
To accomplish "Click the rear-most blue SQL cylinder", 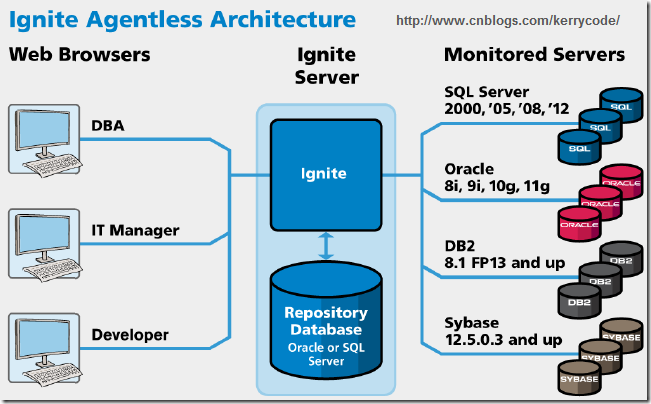I will coord(622,104).
